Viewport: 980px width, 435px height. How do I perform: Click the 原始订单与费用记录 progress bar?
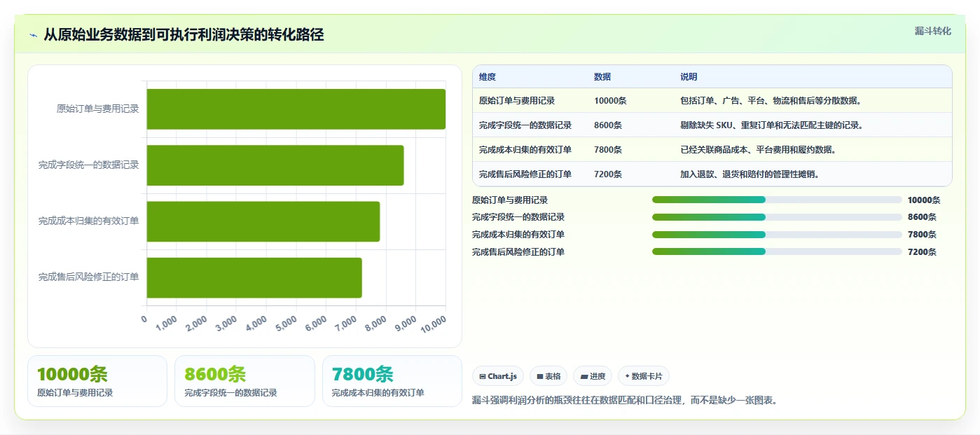[777, 200]
